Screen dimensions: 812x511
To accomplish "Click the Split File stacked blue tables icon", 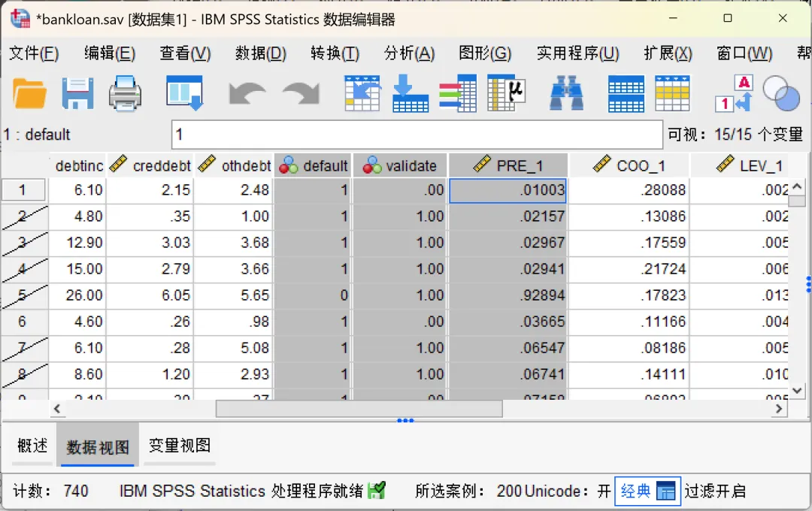I will click(x=626, y=94).
